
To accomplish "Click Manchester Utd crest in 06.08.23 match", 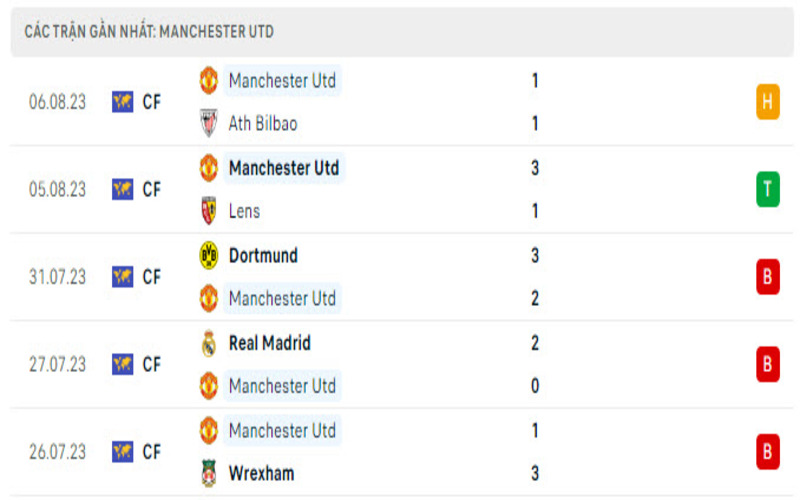I will point(208,80).
